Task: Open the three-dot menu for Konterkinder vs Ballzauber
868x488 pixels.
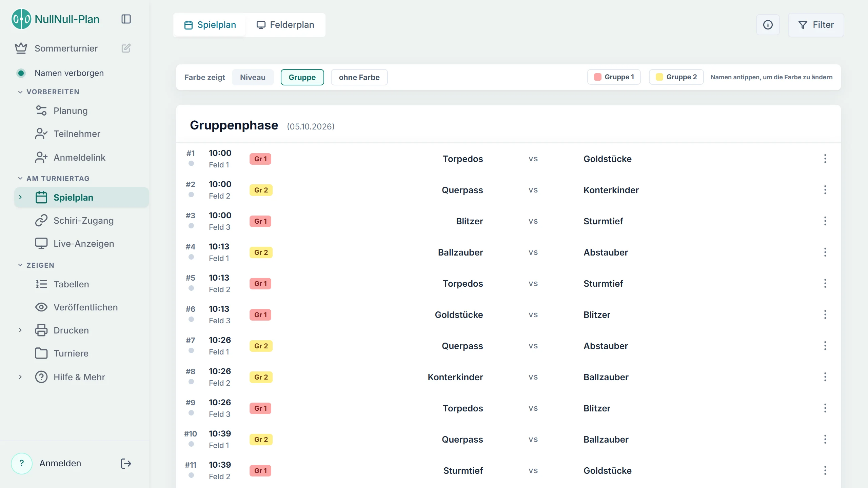Action: pyautogui.click(x=825, y=377)
